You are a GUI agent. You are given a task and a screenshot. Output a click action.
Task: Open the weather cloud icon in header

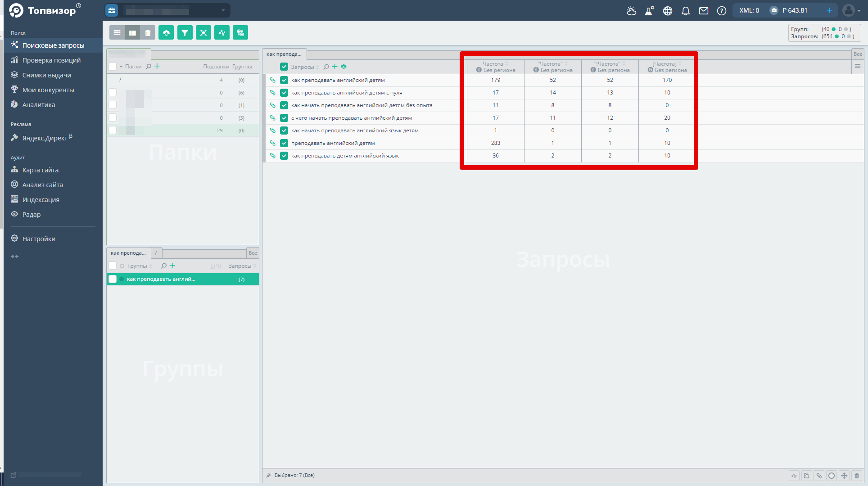[631, 11]
